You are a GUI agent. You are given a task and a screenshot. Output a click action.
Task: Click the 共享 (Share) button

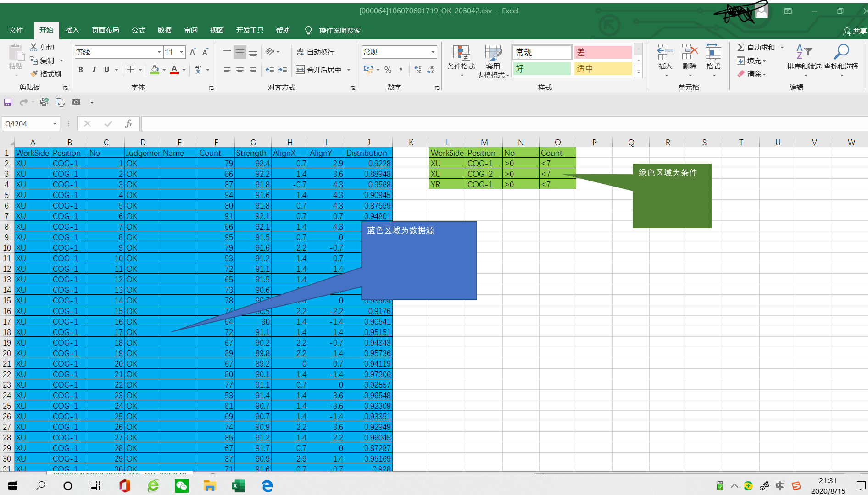[x=855, y=31]
